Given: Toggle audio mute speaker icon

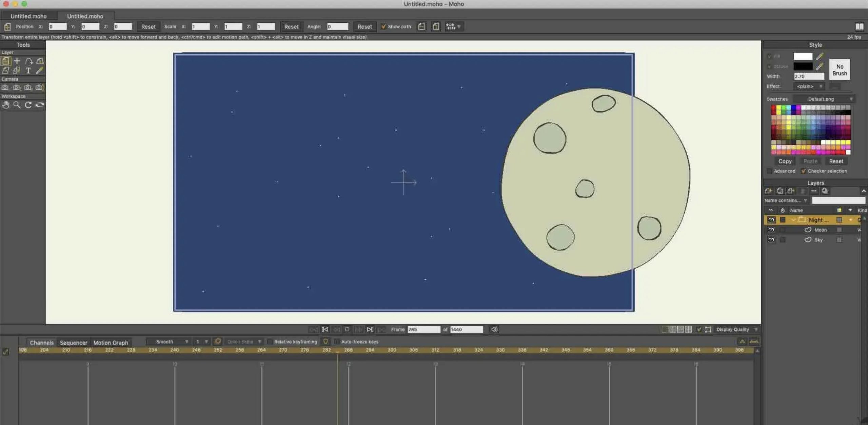Looking at the screenshot, I should pos(494,329).
